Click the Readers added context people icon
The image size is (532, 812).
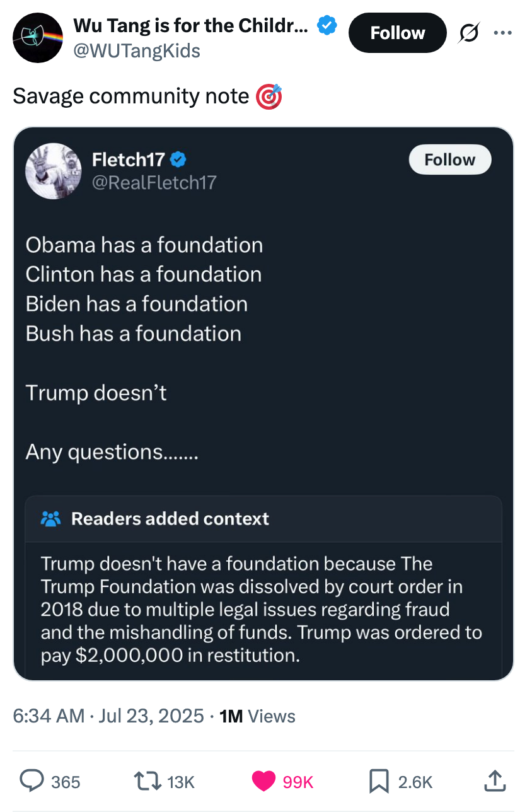(x=50, y=519)
